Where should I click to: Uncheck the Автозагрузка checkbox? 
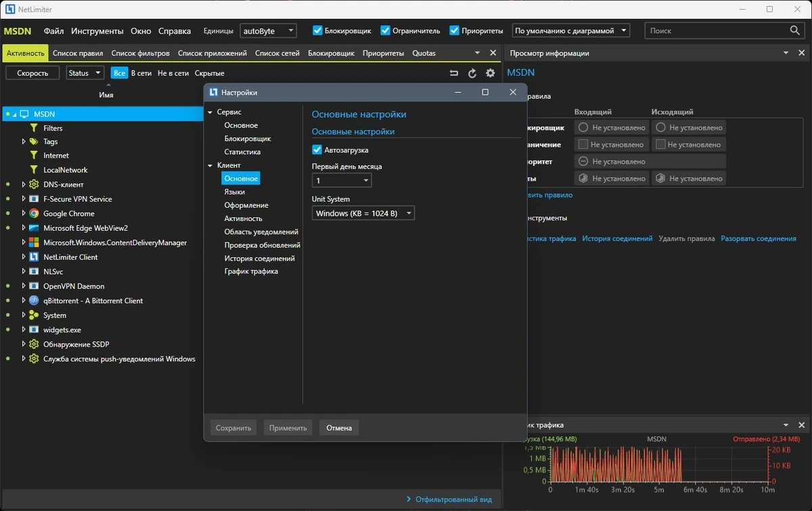(x=317, y=150)
